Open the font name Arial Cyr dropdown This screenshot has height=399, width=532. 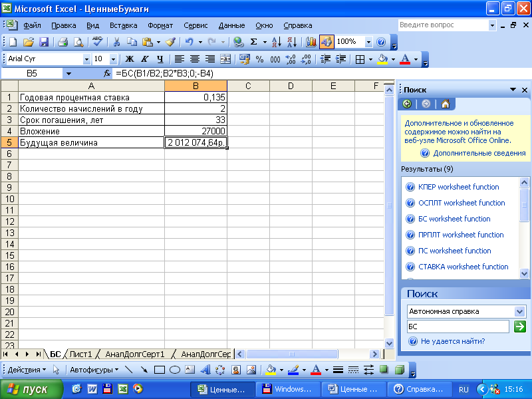(86, 59)
